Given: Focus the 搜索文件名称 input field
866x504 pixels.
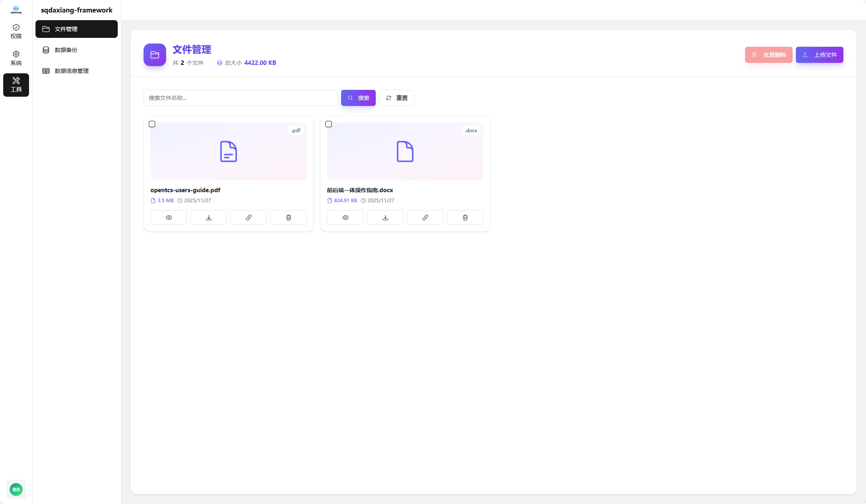Looking at the screenshot, I should coord(240,98).
